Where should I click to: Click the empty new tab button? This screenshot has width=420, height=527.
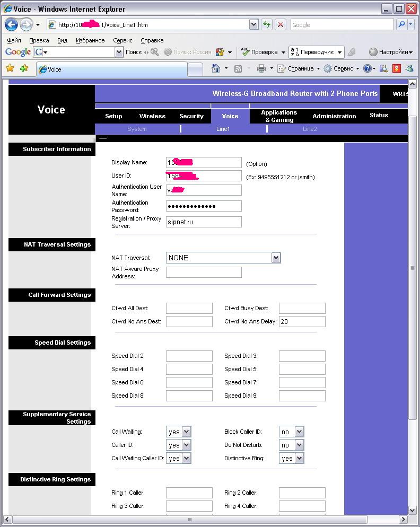click(x=195, y=69)
